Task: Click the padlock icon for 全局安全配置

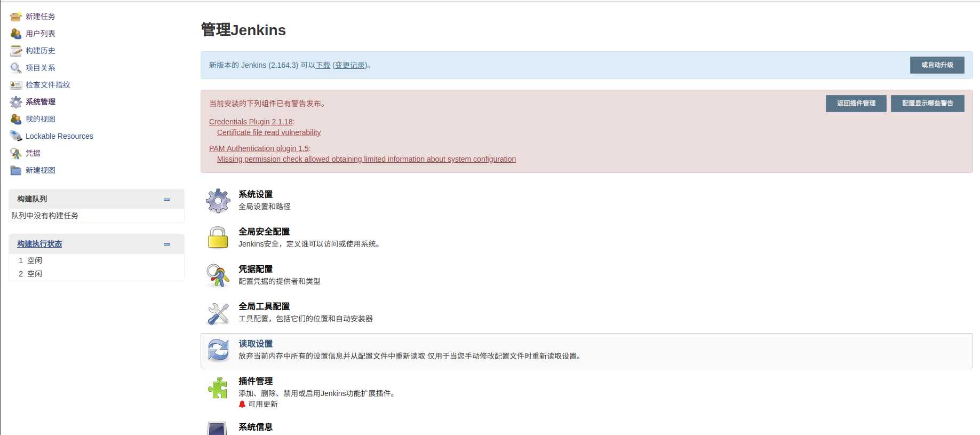Action: pyautogui.click(x=218, y=238)
